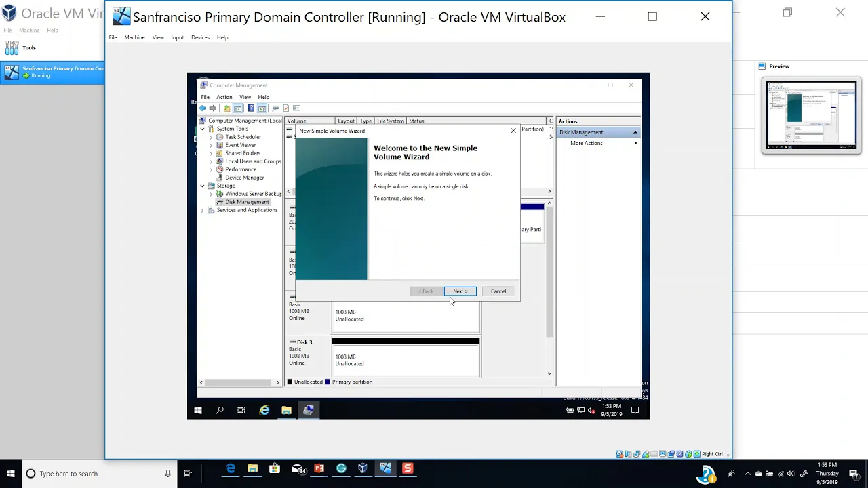Expand the Task Scheduler tree node
Image resolution: width=868 pixels, height=488 pixels.
tap(210, 137)
